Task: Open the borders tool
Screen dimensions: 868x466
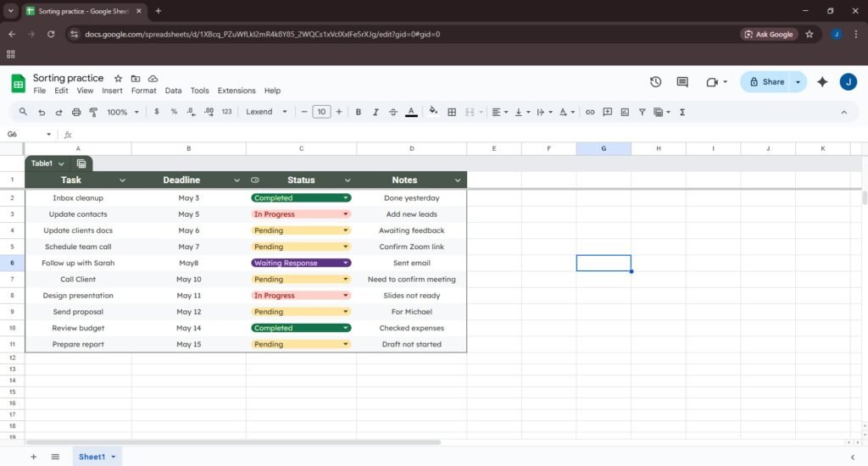Action: coord(452,112)
